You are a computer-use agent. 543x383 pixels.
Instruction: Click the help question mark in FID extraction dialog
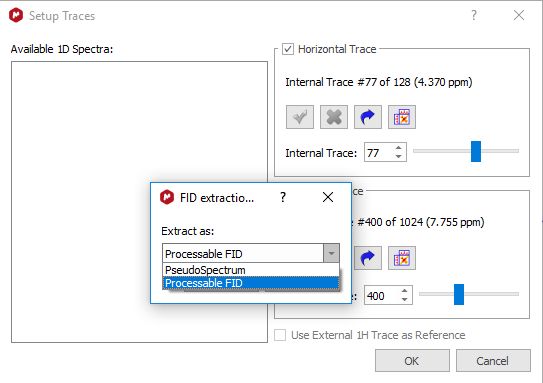coord(283,197)
